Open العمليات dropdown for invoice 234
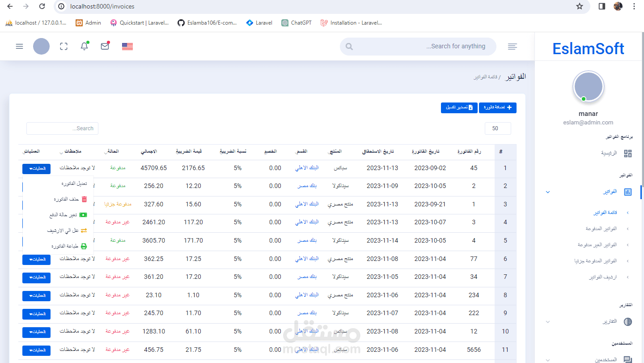 point(36,296)
